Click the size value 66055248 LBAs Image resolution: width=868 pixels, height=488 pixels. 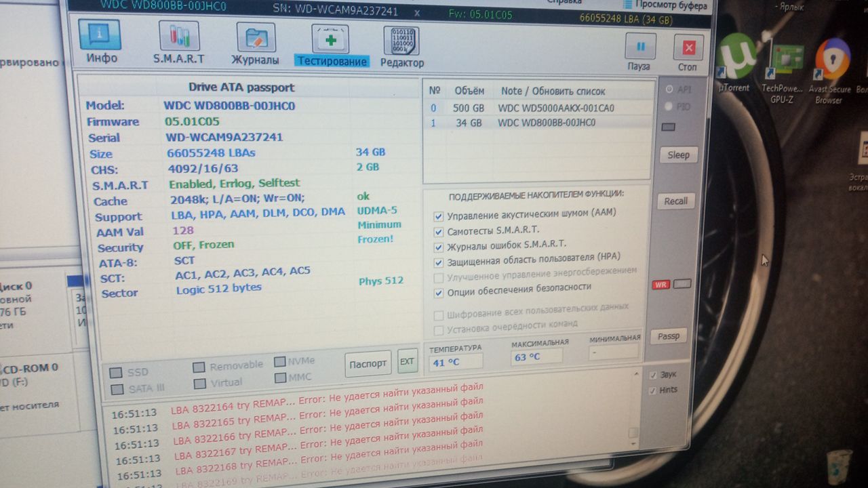[211, 152]
